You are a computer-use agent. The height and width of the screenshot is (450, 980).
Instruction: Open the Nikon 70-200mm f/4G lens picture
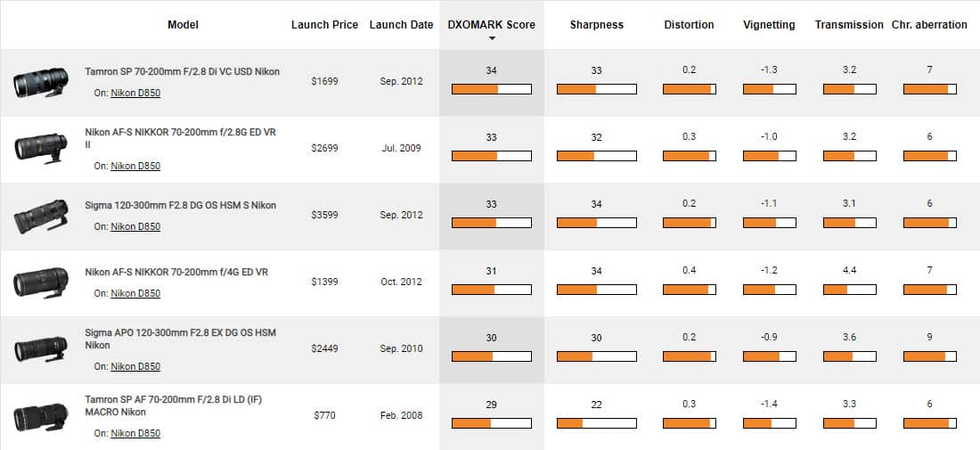[41, 282]
